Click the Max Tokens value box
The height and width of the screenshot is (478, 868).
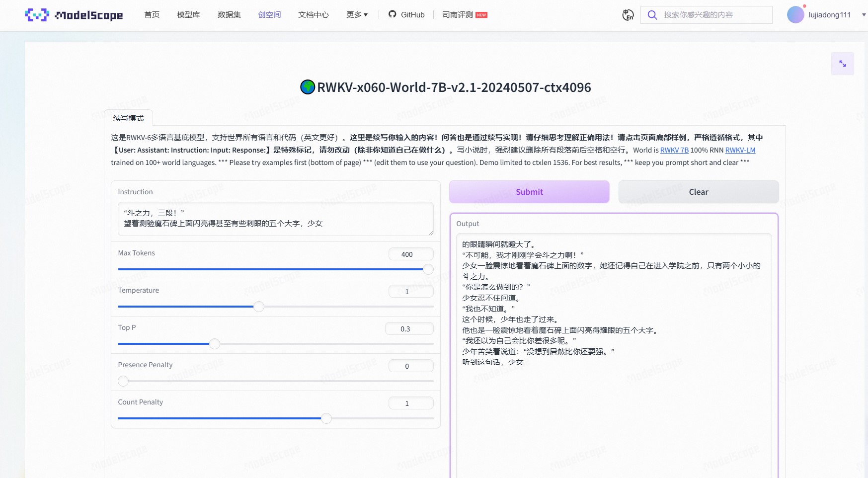(411, 254)
